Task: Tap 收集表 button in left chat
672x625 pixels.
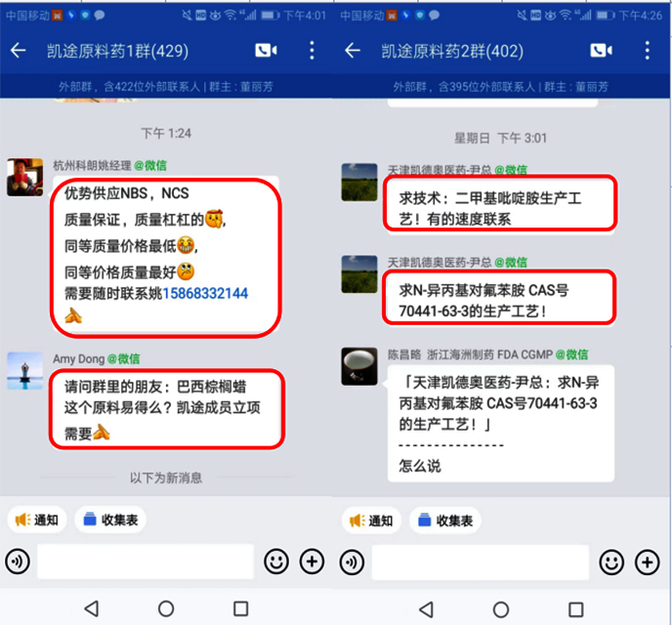Action: click(110, 521)
